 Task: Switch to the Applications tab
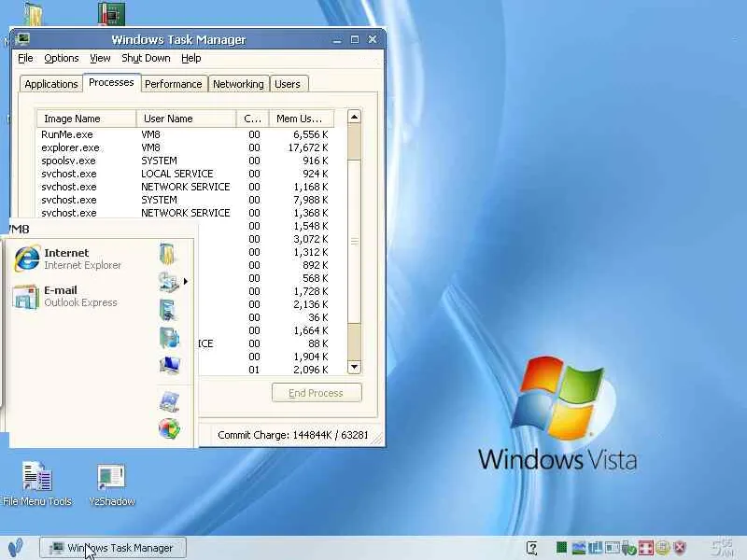click(51, 84)
